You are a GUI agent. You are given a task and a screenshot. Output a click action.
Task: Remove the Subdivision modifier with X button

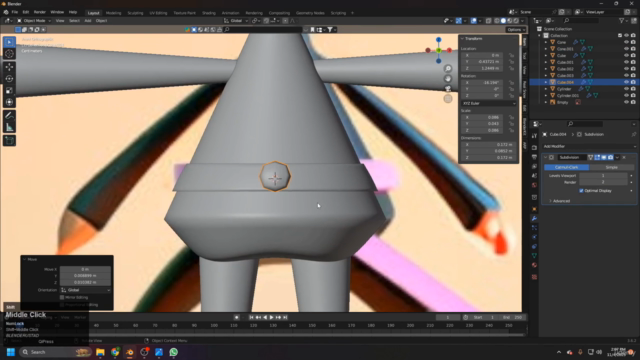(624, 157)
